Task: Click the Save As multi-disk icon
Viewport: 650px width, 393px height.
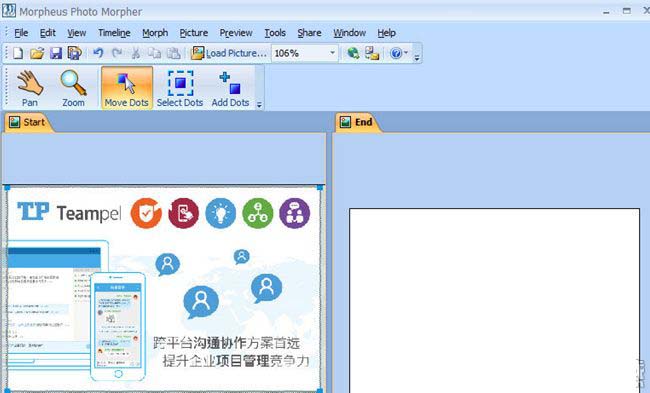Action: click(75, 53)
